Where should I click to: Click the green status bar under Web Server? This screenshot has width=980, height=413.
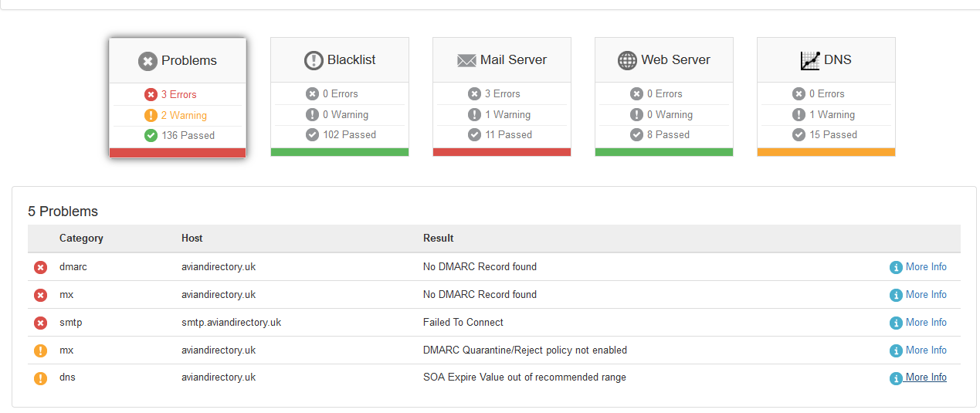pyautogui.click(x=664, y=152)
